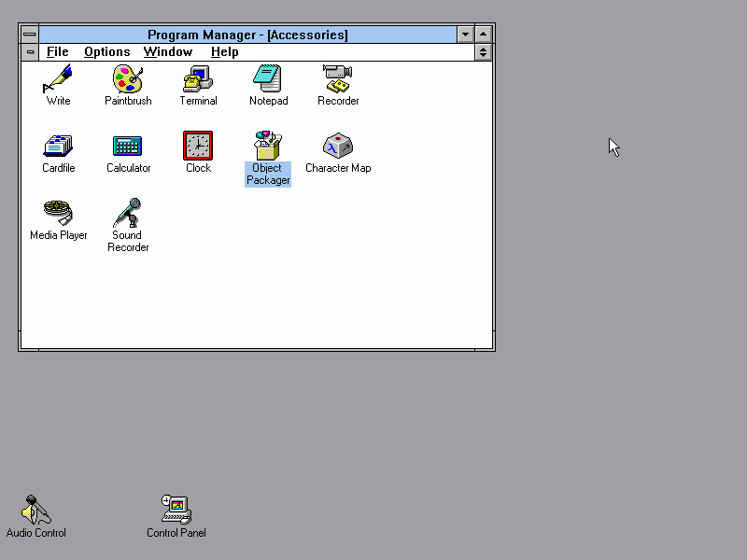Click the Media Player icon
This screenshot has height=560, width=747.
[58, 214]
